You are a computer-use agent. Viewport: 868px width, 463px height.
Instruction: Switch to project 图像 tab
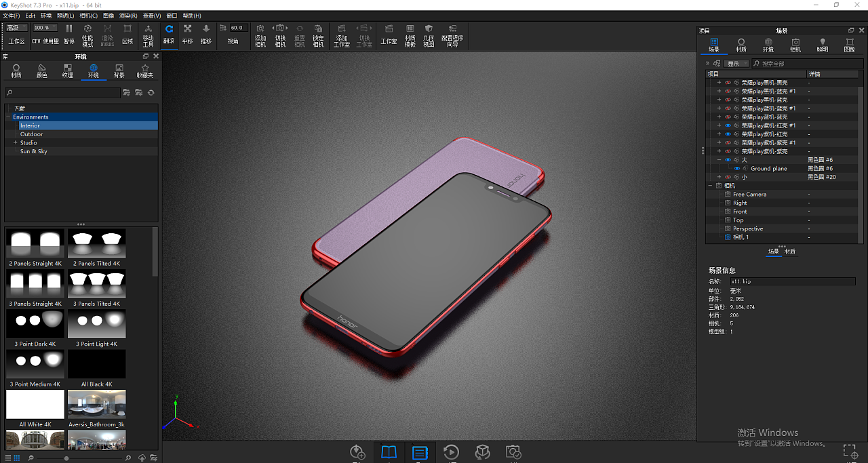850,45
